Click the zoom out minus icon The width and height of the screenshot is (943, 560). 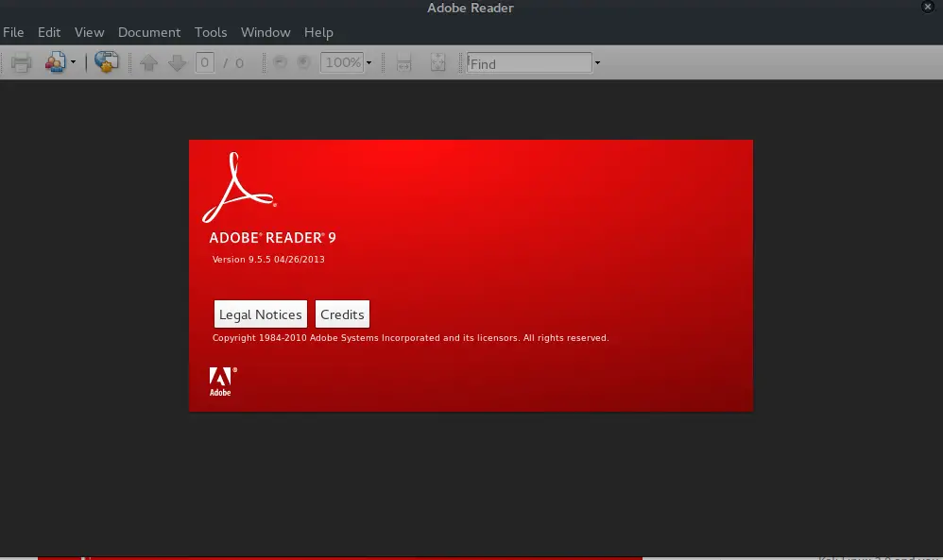click(280, 62)
